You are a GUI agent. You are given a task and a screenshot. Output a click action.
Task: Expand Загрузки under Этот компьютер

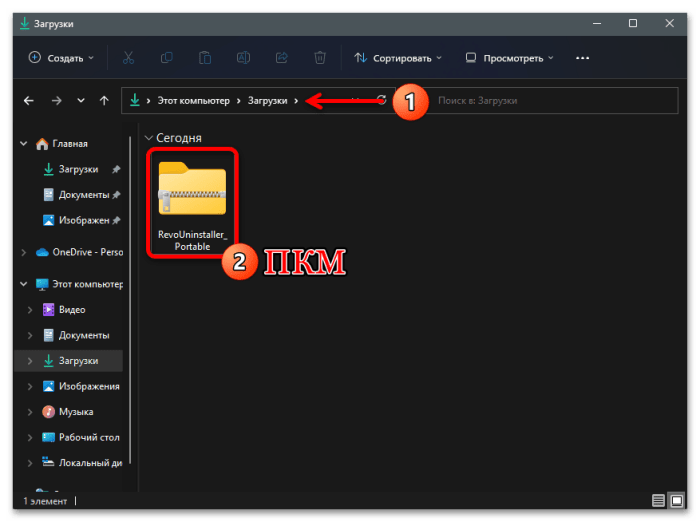[x=30, y=361]
